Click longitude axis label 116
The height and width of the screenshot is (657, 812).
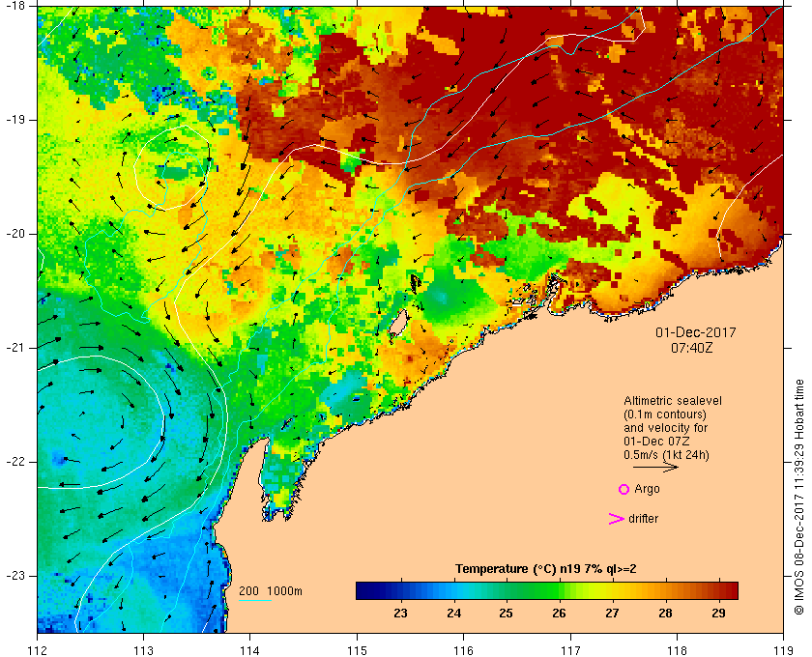coord(463,650)
